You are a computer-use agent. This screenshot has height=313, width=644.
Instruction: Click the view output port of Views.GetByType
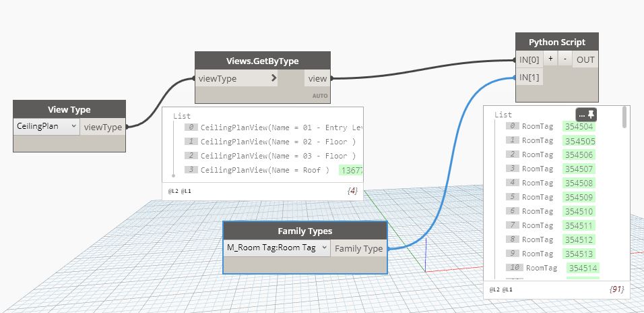point(317,78)
